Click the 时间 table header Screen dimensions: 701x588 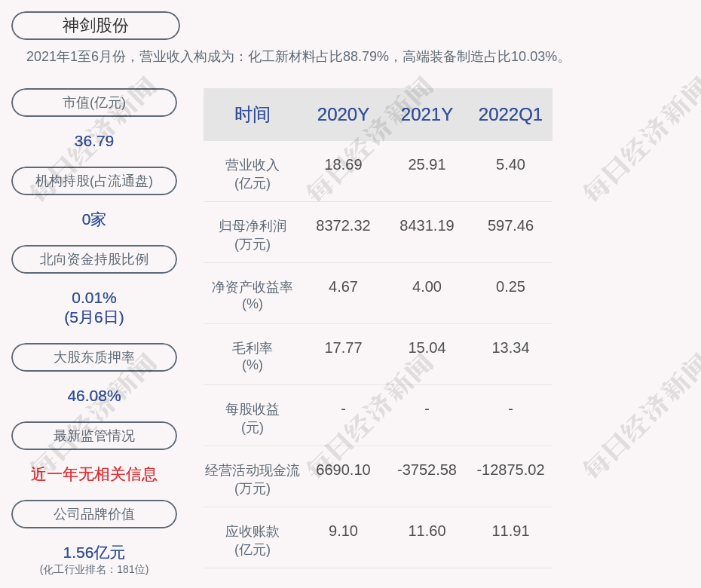(253, 115)
